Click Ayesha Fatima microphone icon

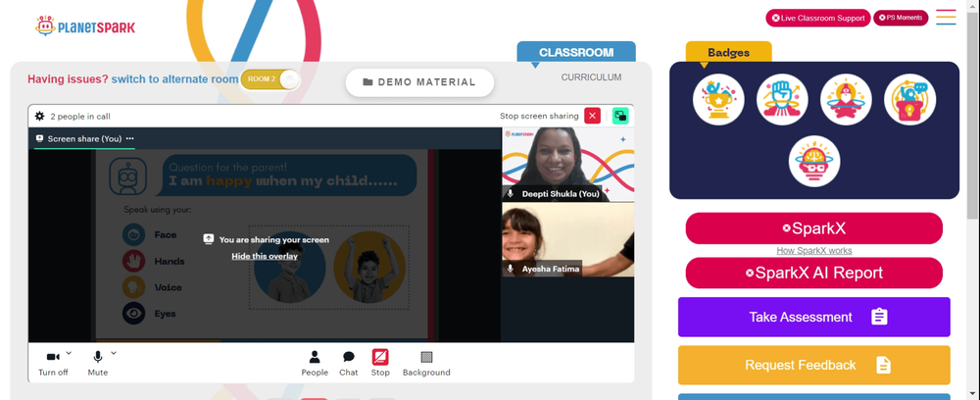pos(511,269)
